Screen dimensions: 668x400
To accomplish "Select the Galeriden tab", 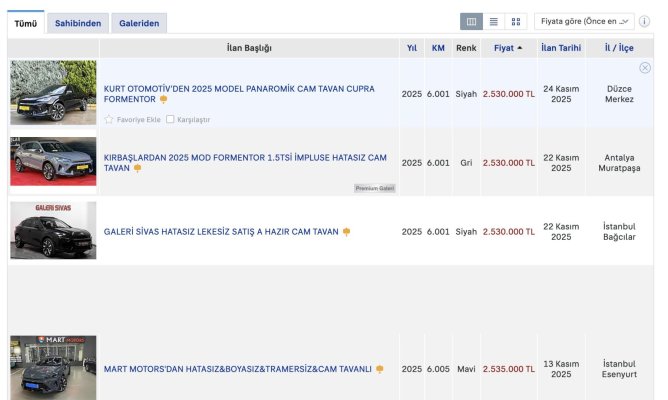I will point(139,23).
